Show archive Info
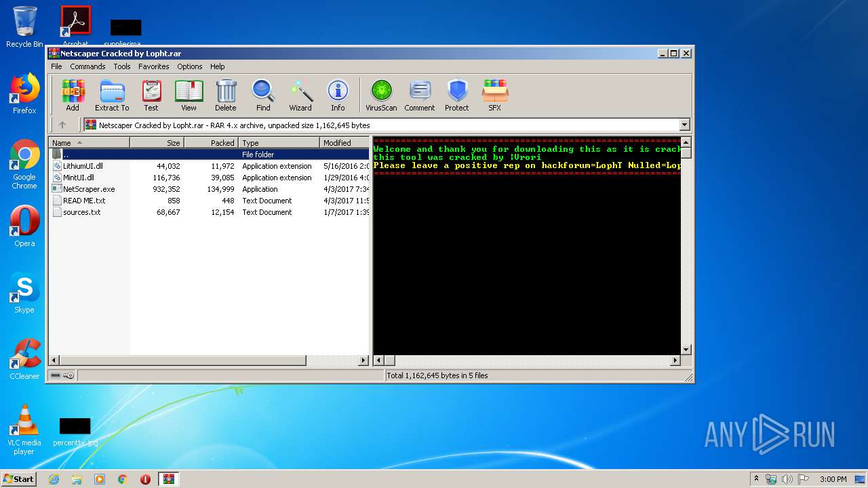The height and width of the screenshot is (488, 868). [338, 95]
